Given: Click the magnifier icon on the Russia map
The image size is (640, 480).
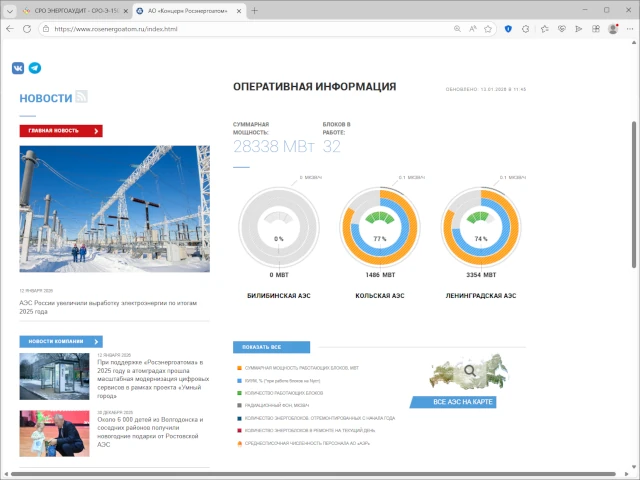Looking at the screenshot, I should (470, 371).
